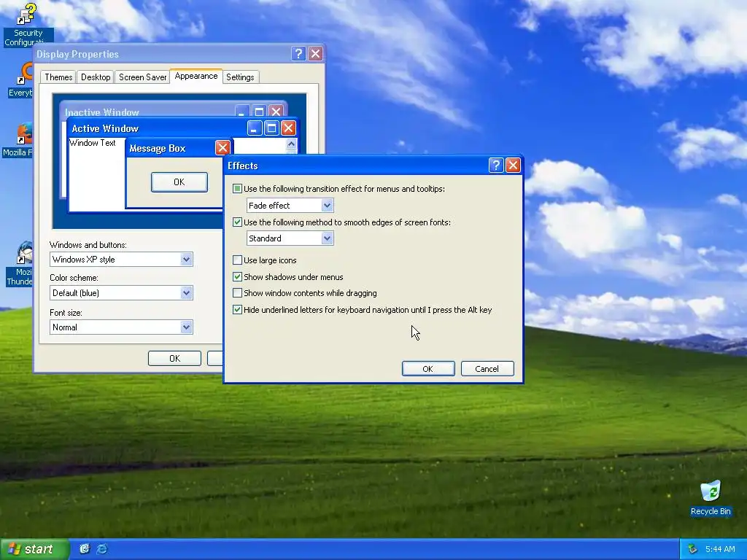
Task: Click the Window Text sample in preview
Action: click(x=93, y=142)
